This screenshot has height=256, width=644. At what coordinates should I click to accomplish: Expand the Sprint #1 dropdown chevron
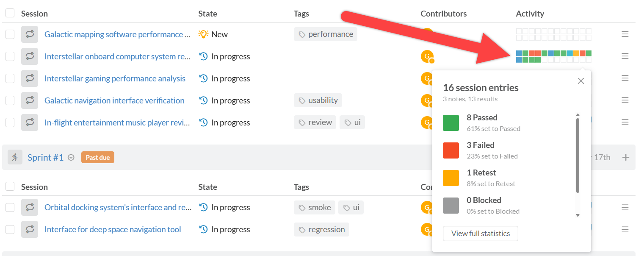(x=71, y=158)
